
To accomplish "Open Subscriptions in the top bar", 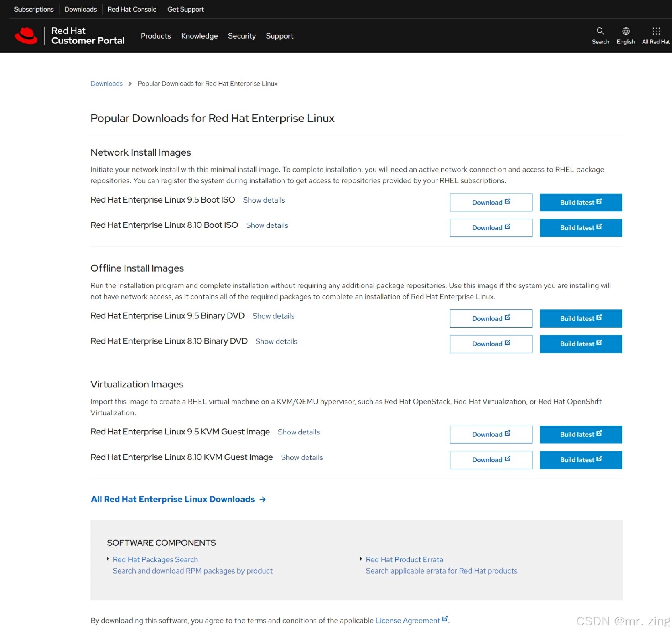I will (34, 9).
